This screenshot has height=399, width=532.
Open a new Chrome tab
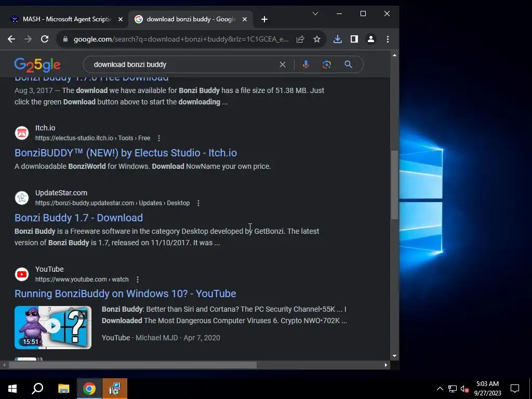pyautogui.click(x=264, y=19)
